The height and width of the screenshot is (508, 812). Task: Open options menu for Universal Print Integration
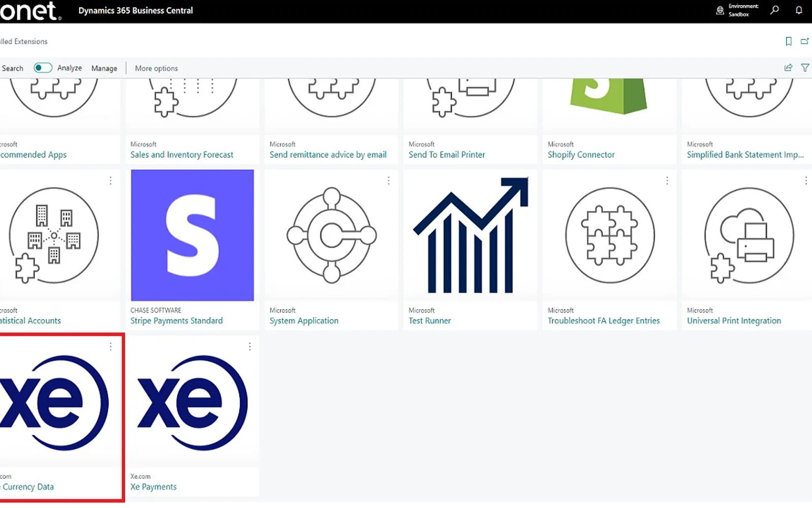[806, 180]
